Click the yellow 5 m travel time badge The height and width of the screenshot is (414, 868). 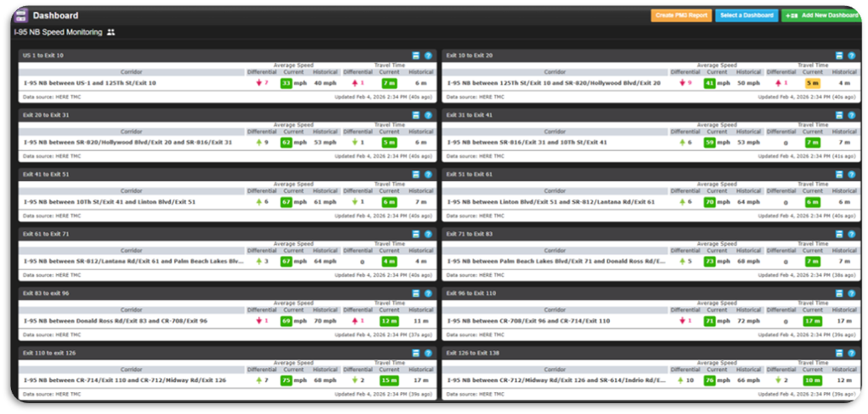pyautogui.click(x=812, y=83)
